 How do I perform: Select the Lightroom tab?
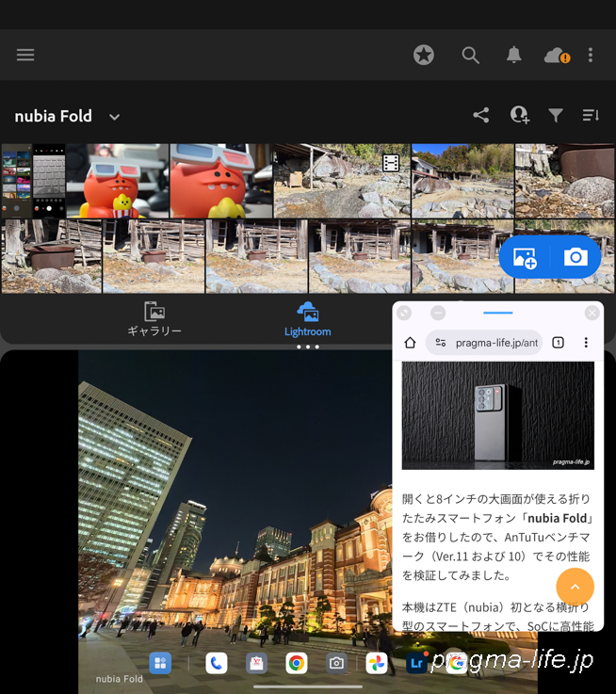[x=307, y=319]
